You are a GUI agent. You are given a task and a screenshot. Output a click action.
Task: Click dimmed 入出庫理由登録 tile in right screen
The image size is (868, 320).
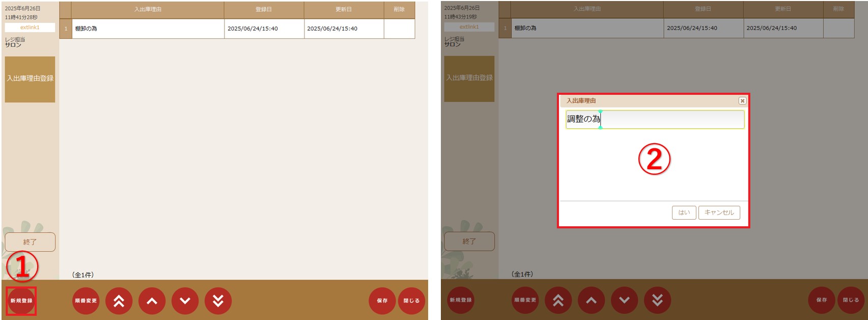(469, 78)
